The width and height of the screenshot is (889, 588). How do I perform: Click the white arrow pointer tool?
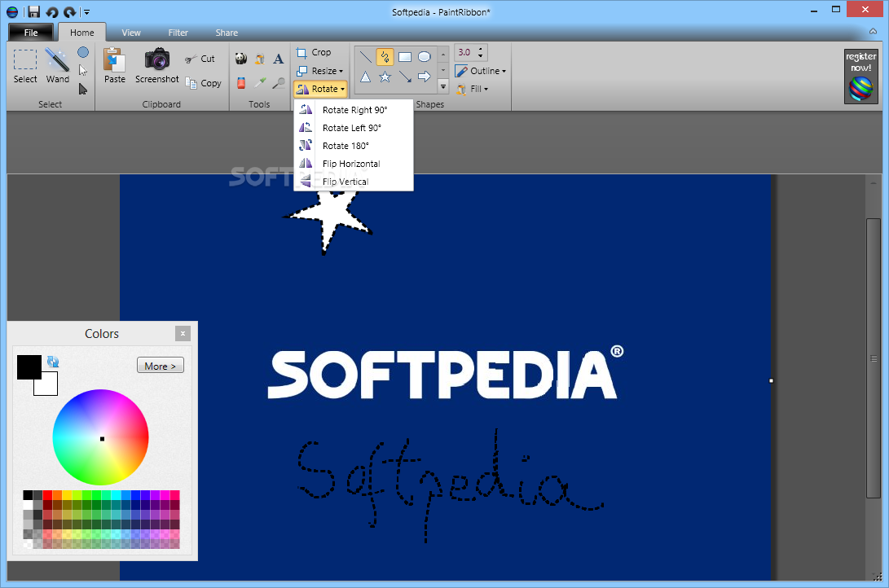pyautogui.click(x=83, y=70)
